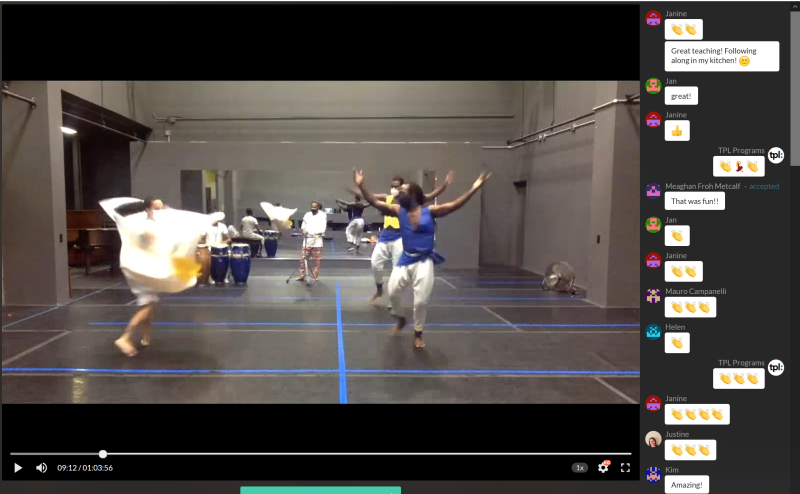Click the avatar beside Jan's "great!" message
Viewport: 800px width, 494px height.
653,86
